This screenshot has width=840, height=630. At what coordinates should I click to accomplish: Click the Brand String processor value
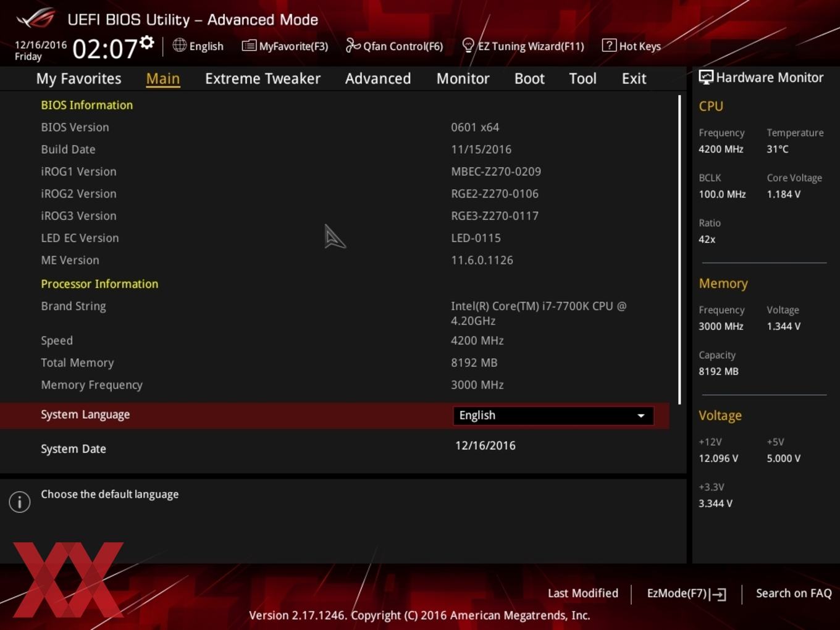coord(539,313)
